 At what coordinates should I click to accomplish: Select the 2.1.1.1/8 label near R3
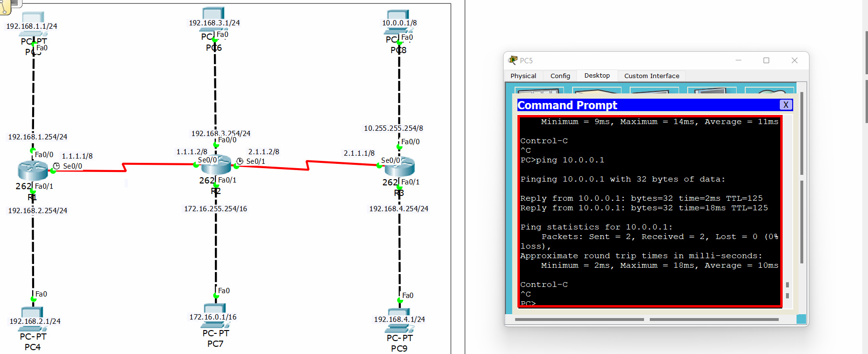pyautogui.click(x=359, y=153)
